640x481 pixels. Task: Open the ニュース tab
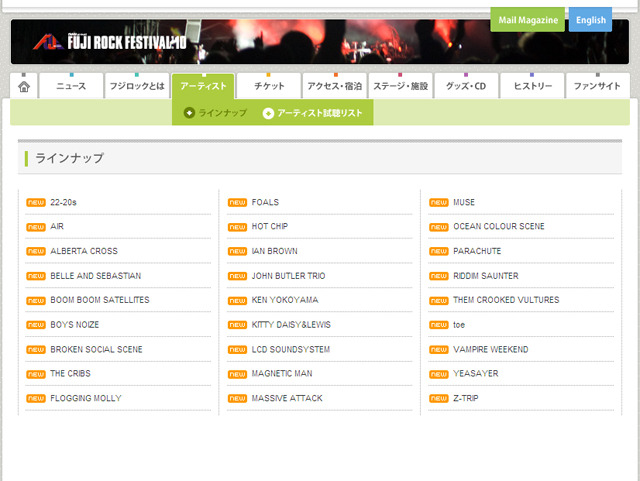point(71,86)
